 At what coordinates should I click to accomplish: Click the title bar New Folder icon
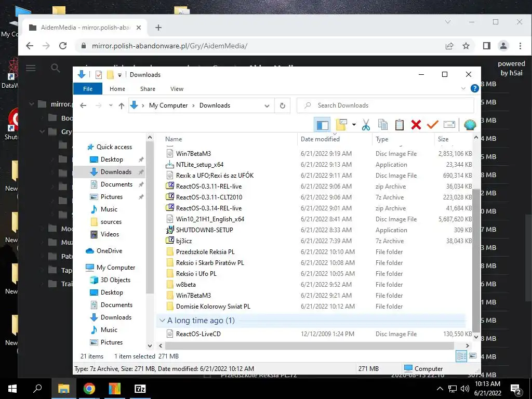click(x=110, y=75)
